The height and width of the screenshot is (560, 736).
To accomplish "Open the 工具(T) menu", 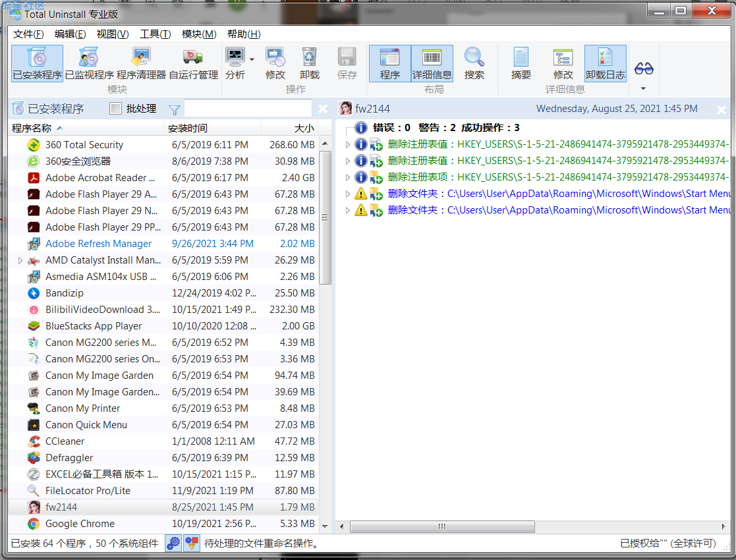I will click(155, 34).
